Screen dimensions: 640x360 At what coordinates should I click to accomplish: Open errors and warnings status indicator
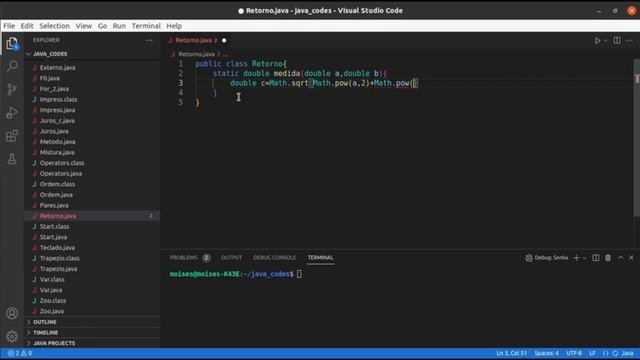point(20,353)
